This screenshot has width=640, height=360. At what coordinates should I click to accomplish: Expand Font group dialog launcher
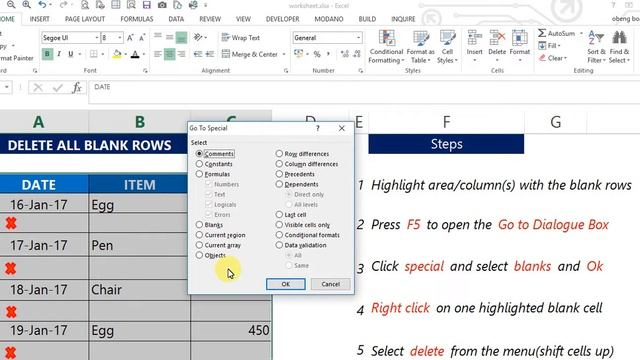click(145, 71)
